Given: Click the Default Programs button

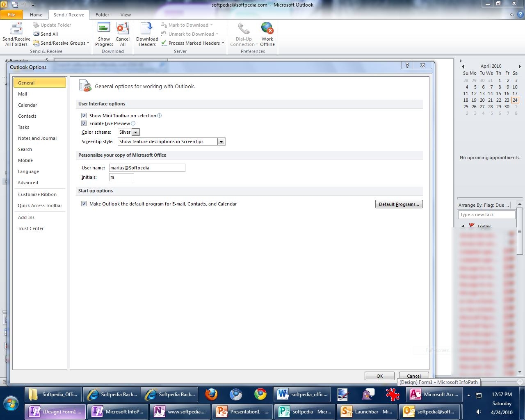Looking at the screenshot, I should [x=399, y=204].
